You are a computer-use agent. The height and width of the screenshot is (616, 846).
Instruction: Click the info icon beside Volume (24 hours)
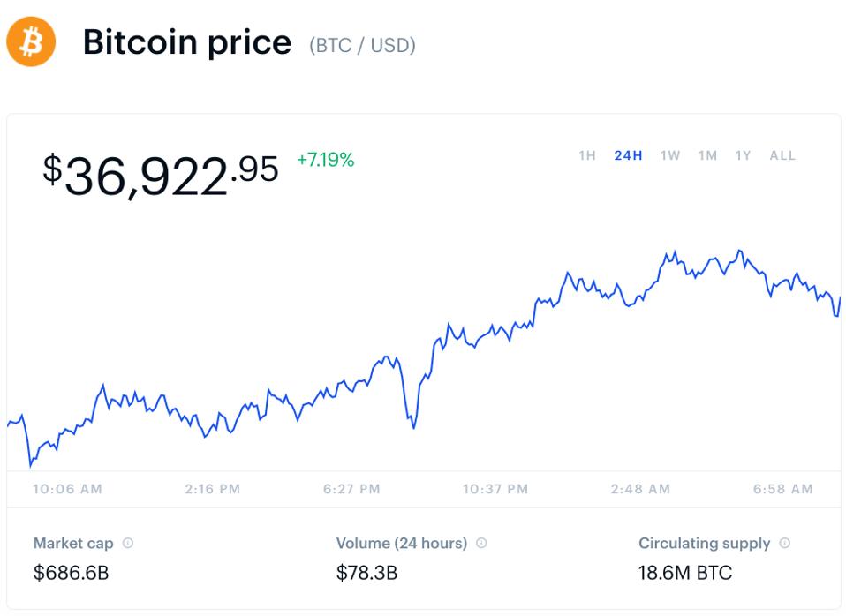[481, 544]
